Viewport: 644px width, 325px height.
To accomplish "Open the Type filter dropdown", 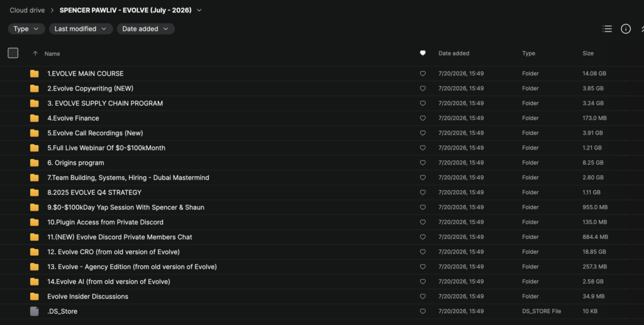I will [26, 29].
